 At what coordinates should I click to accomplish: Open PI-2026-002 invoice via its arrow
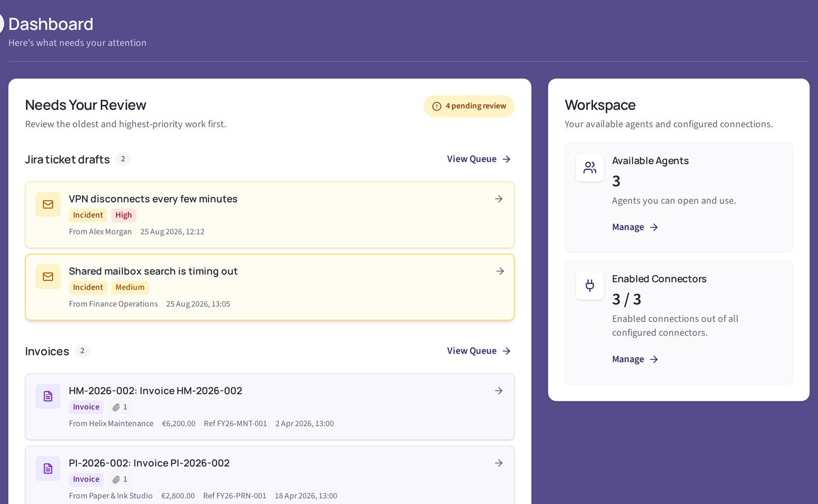point(498,463)
